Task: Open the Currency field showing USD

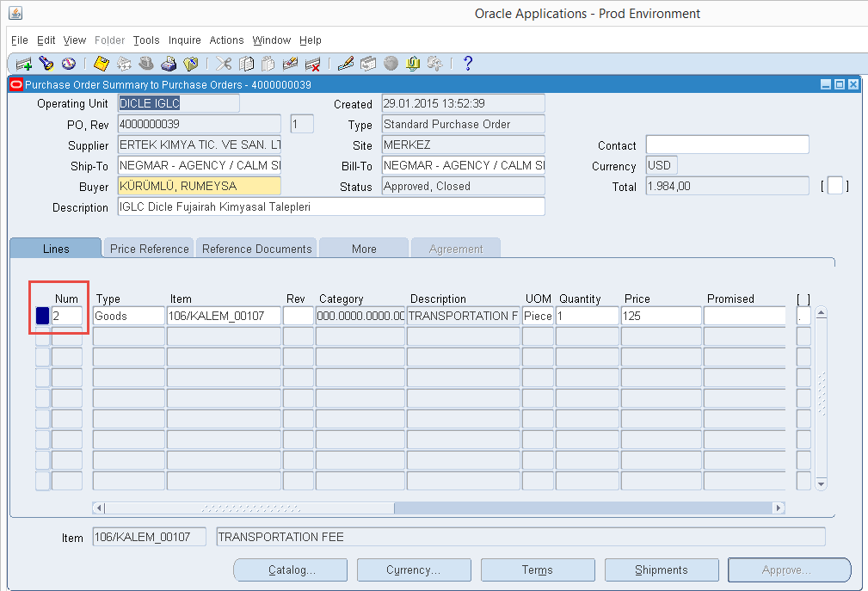Action: pos(661,164)
